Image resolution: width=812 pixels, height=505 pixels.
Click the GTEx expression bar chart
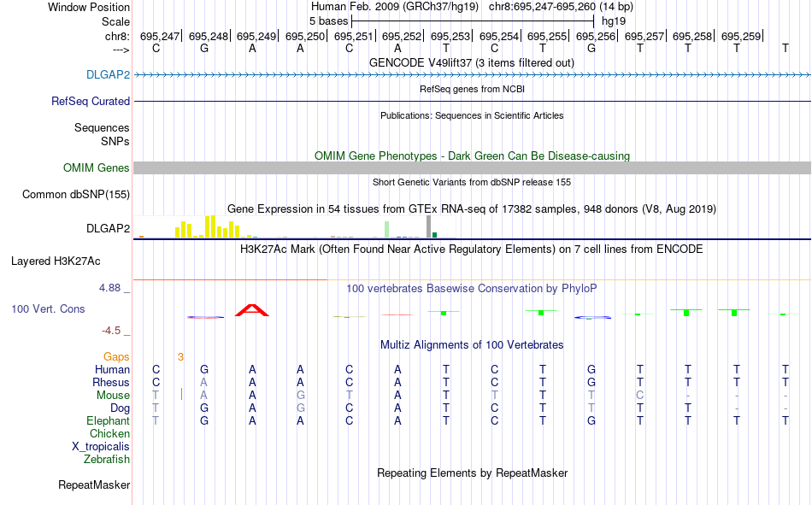pyautogui.click(x=295, y=226)
